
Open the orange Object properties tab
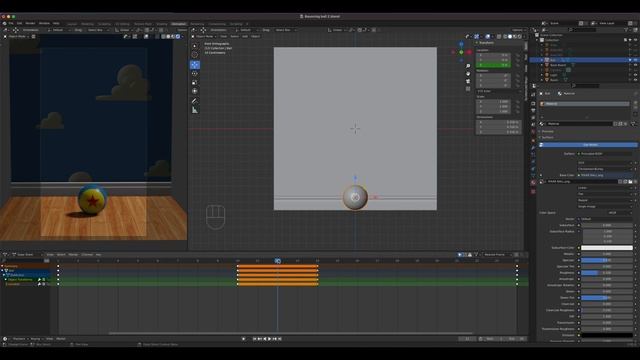[533, 140]
